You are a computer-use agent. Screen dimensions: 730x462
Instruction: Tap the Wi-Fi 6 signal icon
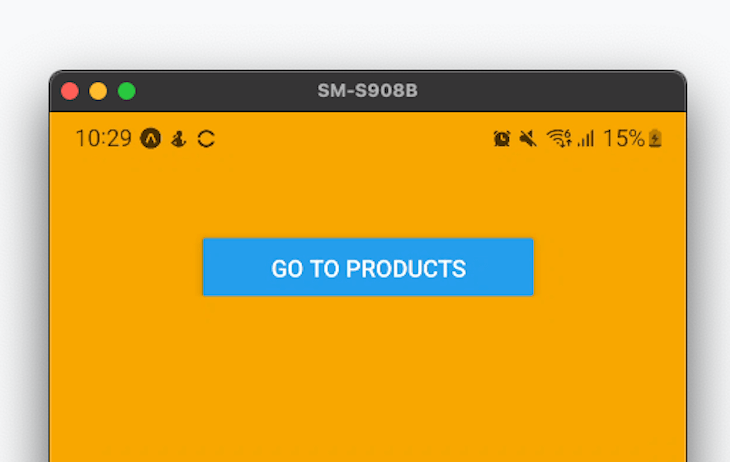point(559,138)
